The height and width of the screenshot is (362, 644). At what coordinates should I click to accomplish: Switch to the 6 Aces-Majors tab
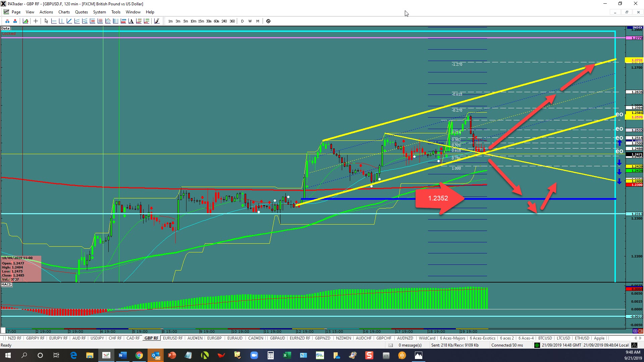pyautogui.click(x=452, y=338)
